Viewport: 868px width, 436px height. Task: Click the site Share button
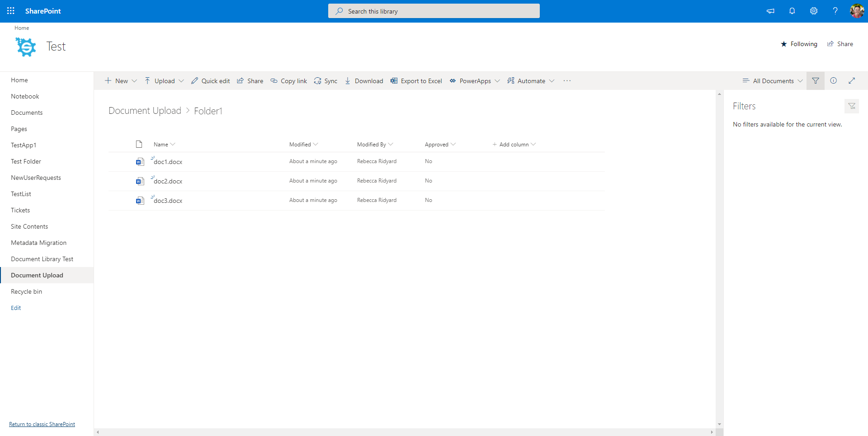[x=840, y=44]
